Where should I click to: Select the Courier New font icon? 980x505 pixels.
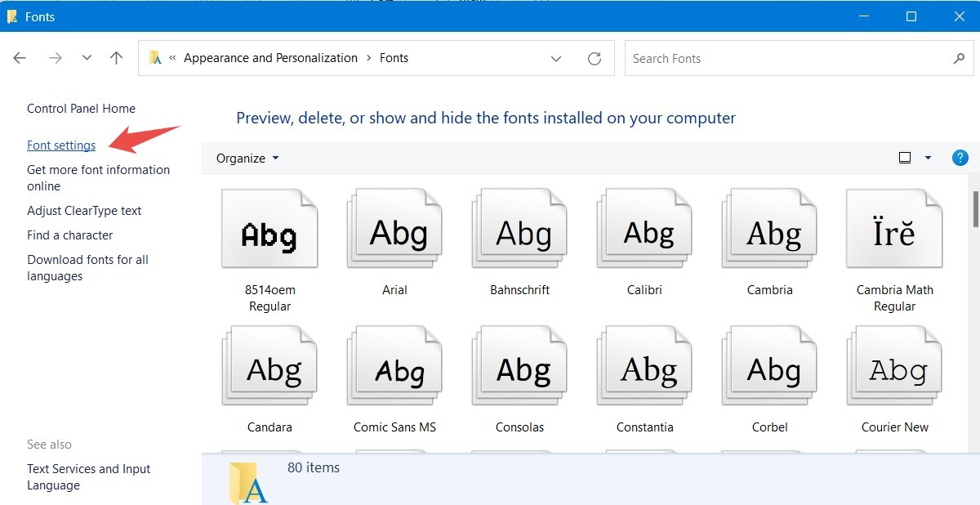tap(893, 365)
